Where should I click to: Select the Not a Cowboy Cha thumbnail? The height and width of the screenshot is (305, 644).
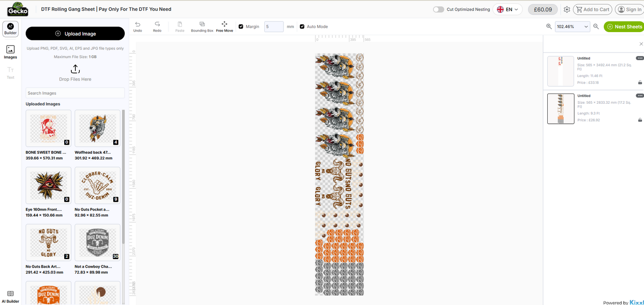coord(98,242)
